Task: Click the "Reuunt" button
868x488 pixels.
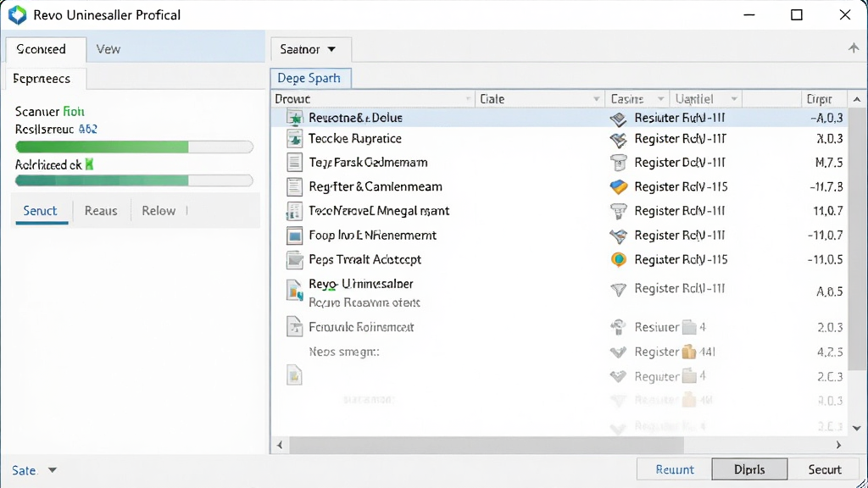Action: click(674, 469)
